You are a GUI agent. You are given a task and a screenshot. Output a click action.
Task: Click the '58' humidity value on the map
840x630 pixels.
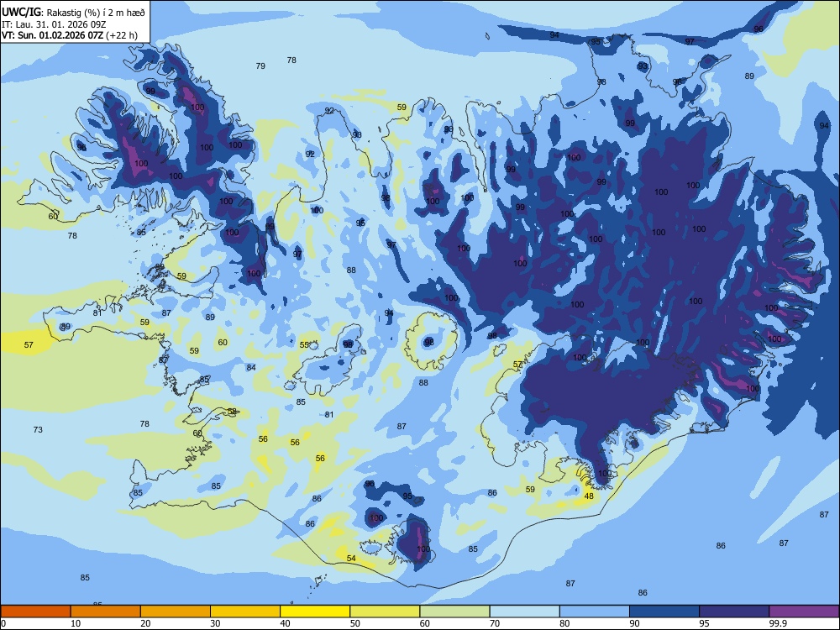point(232,412)
